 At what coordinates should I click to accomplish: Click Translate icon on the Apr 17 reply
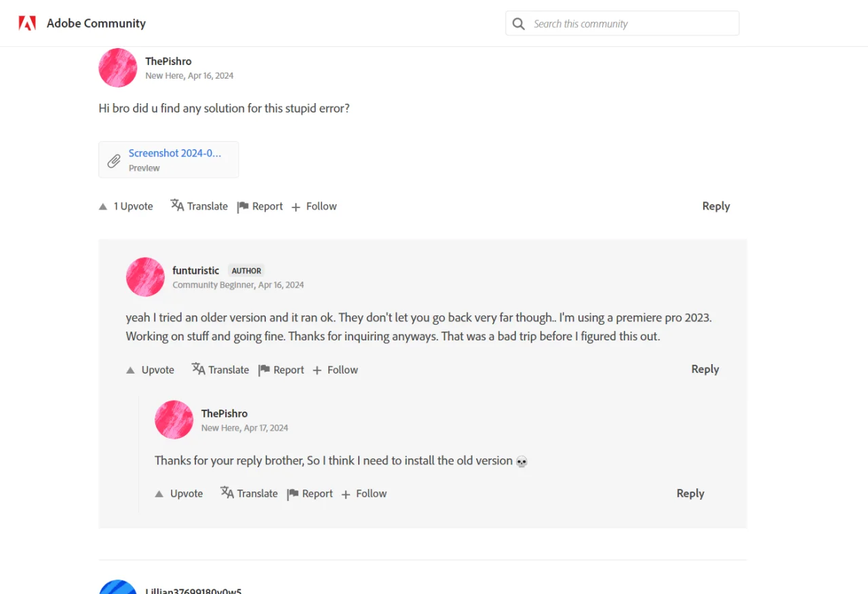point(227,493)
